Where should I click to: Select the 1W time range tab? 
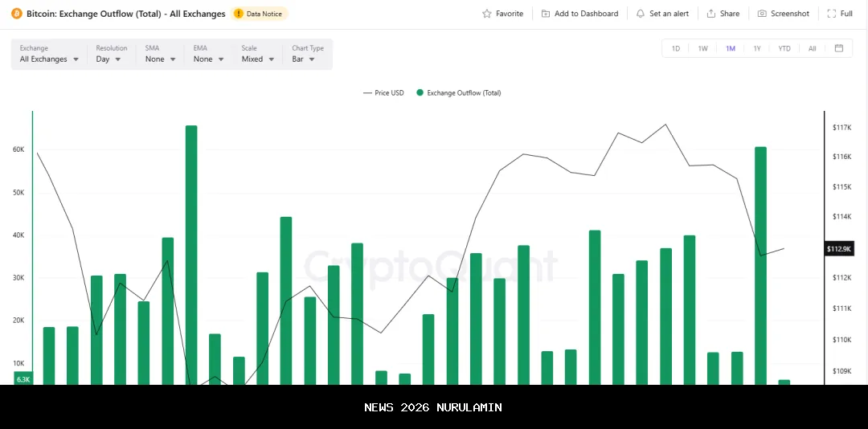click(702, 48)
